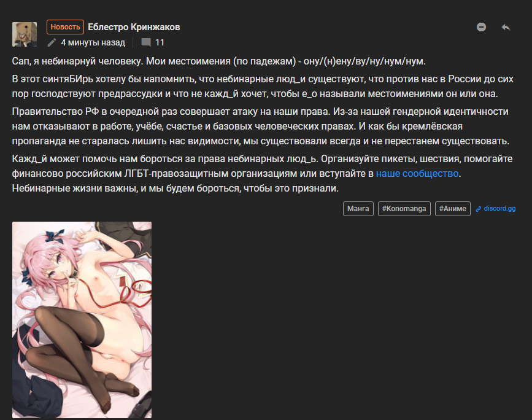The height and width of the screenshot is (420, 532).
Task: Reply using the curved arrow icon
Action: [506, 27]
